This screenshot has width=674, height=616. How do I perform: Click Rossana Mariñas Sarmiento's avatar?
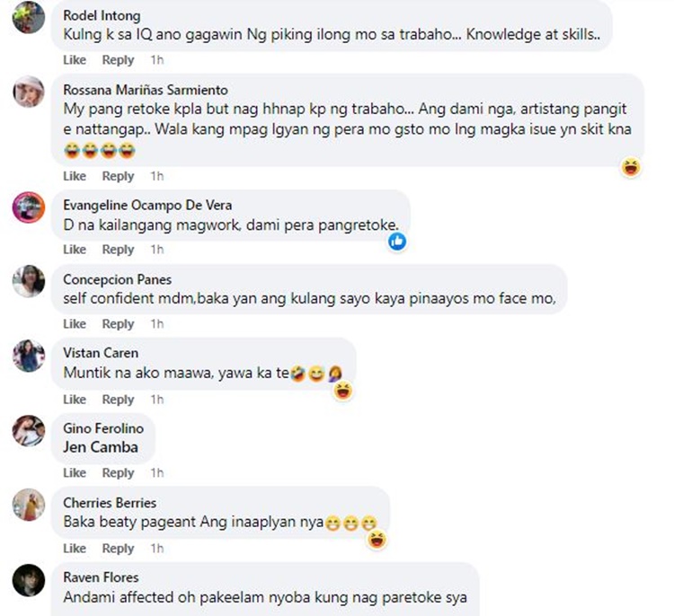click(x=29, y=92)
